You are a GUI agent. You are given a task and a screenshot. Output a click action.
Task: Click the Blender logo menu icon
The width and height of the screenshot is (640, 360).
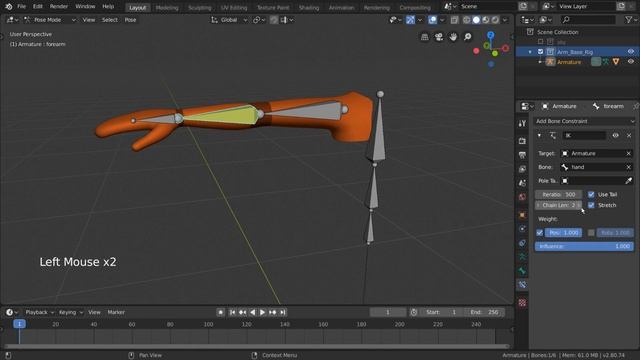point(8,7)
